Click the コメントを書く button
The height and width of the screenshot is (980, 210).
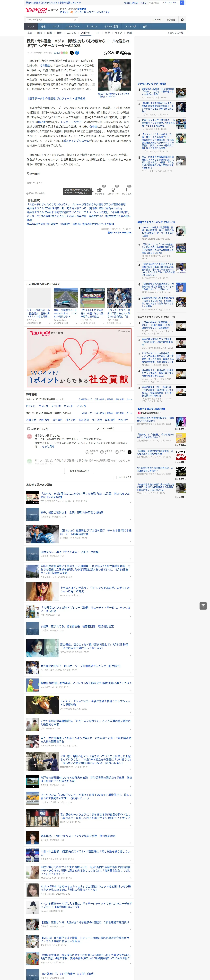[x=105, y=429]
